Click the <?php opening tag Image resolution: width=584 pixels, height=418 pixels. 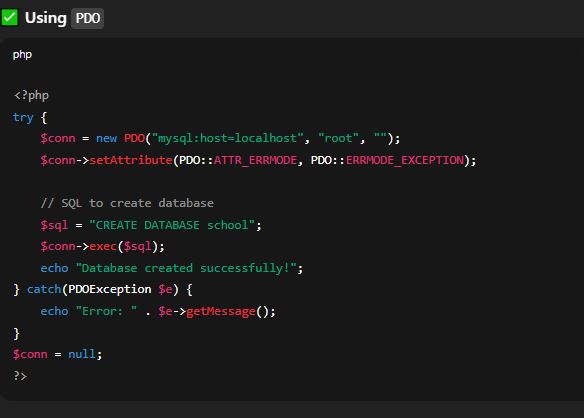(31, 95)
